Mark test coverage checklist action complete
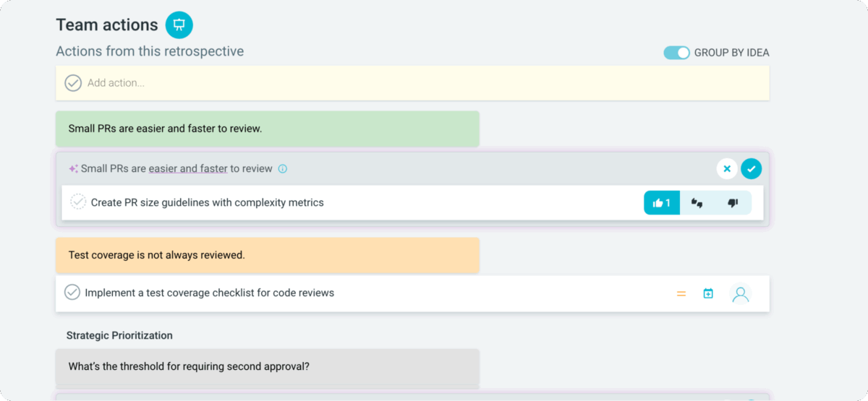The height and width of the screenshot is (401, 868). point(72,293)
